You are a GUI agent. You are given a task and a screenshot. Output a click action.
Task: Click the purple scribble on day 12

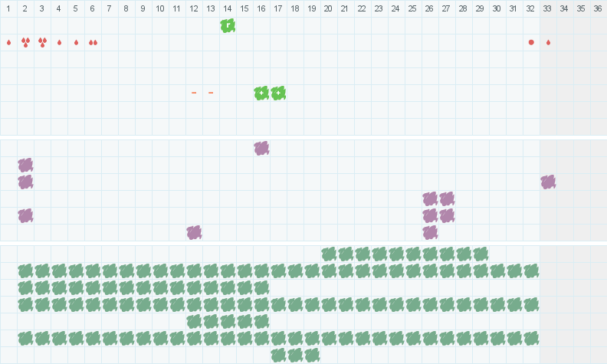(194, 232)
